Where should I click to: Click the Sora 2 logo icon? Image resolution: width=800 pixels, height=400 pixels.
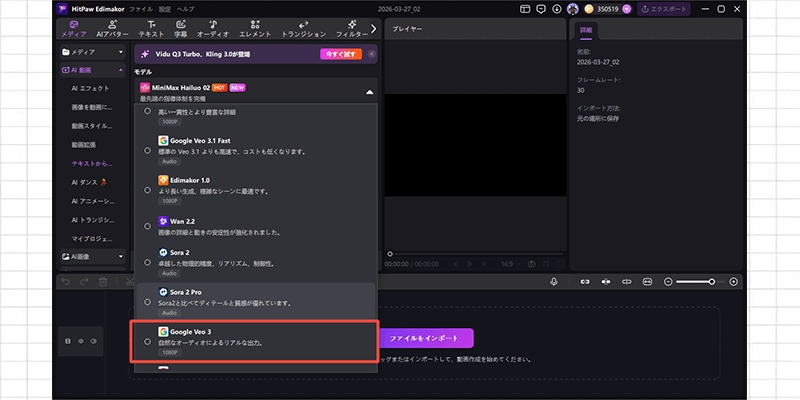163,252
